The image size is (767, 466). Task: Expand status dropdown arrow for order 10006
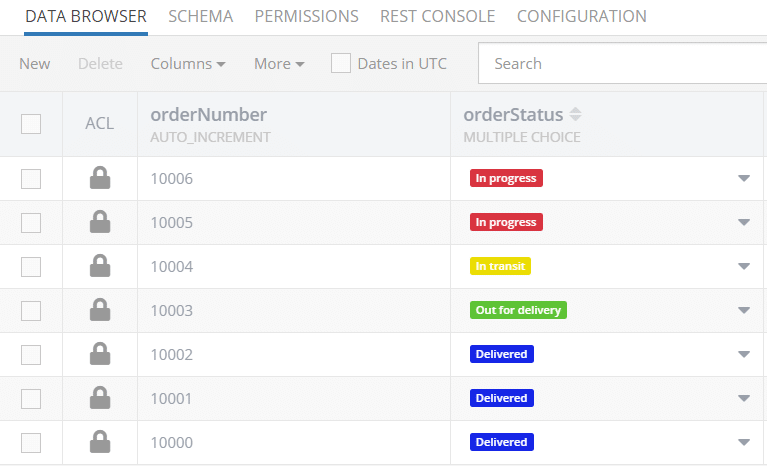coord(744,178)
